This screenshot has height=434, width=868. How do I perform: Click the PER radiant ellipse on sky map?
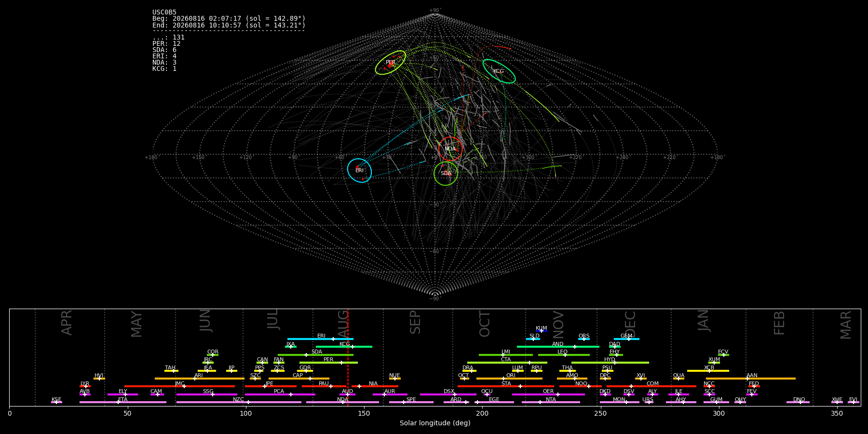(x=391, y=62)
